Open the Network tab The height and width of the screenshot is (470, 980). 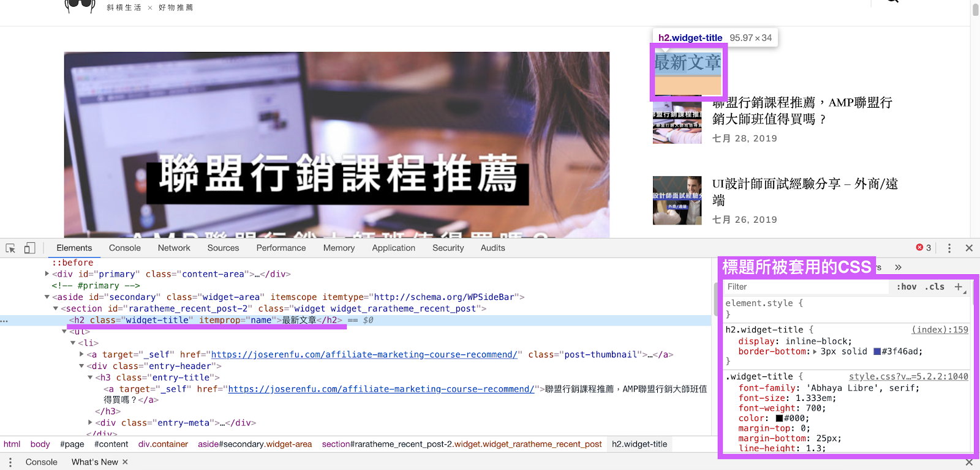pos(174,248)
